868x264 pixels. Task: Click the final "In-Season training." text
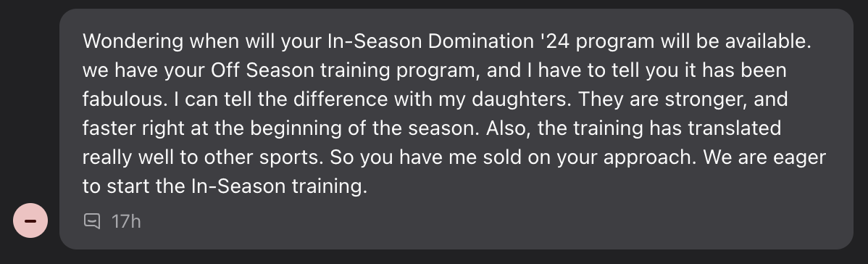279,186
